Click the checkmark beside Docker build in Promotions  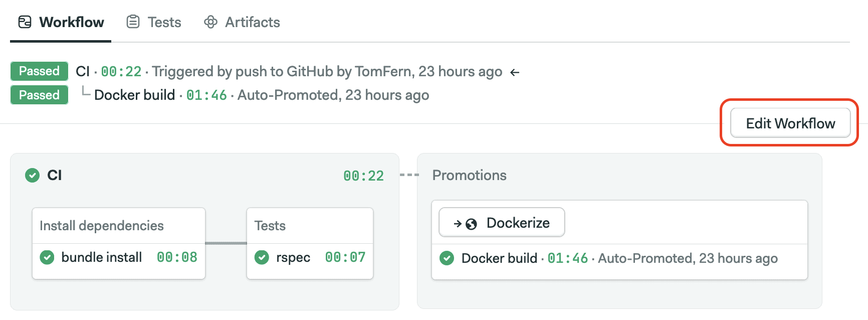coord(447,258)
